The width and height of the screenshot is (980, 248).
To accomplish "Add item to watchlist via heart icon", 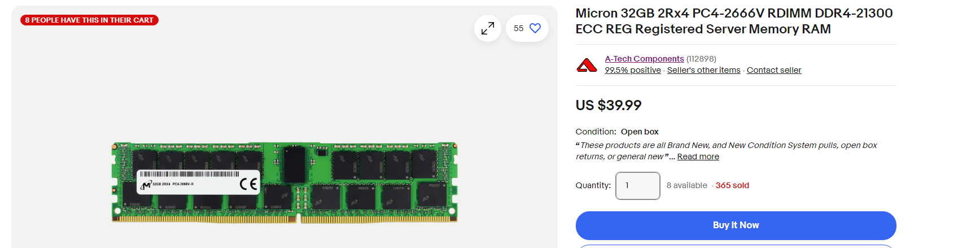I will click(535, 28).
